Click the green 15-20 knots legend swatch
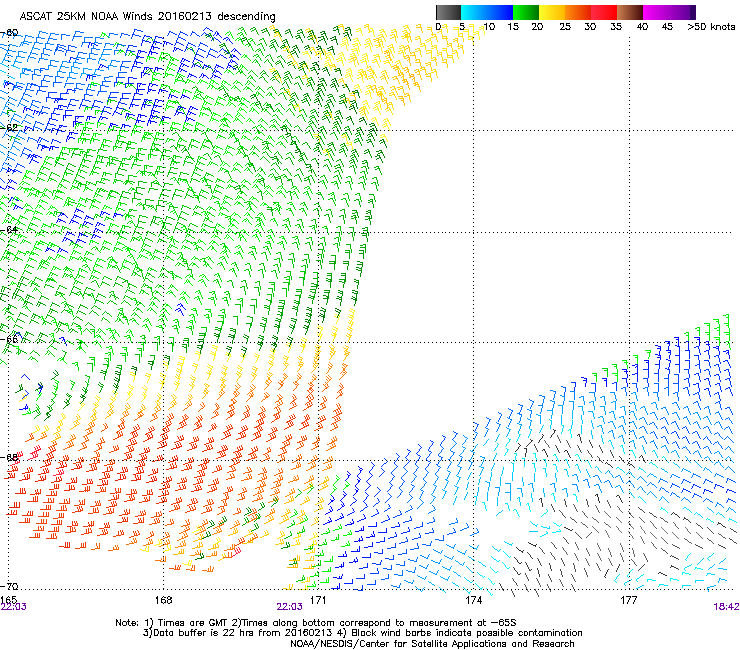The width and height of the screenshot is (740, 650). coord(526,12)
